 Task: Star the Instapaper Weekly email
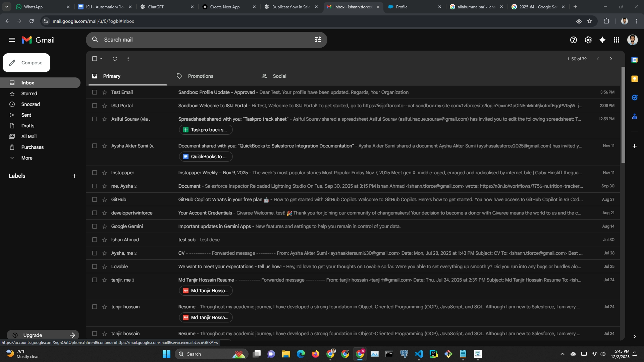click(105, 173)
